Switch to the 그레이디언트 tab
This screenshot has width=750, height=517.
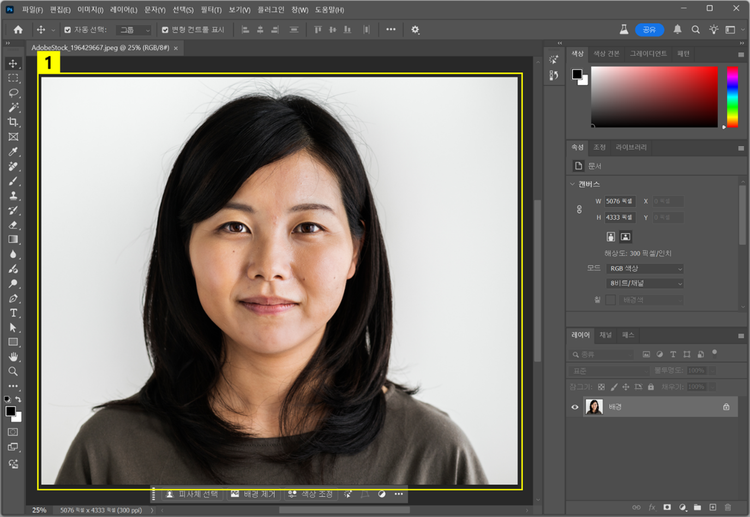(x=648, y=53)
